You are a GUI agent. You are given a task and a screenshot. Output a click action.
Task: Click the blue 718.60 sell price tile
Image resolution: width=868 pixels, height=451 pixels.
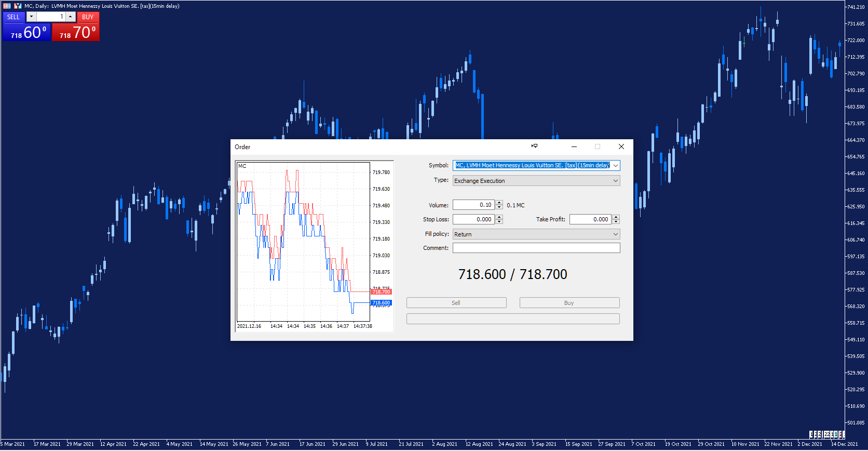coord(27,32)
